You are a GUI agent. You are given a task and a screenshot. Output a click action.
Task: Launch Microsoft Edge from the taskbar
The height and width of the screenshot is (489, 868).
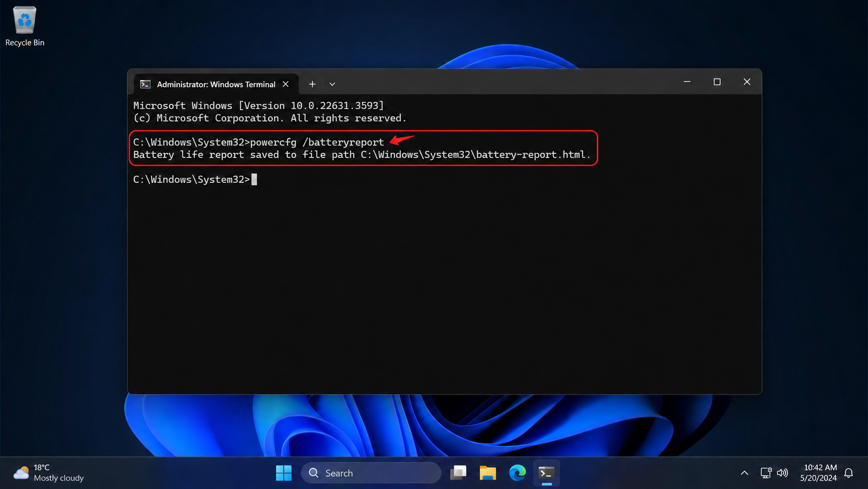point(517,473)
